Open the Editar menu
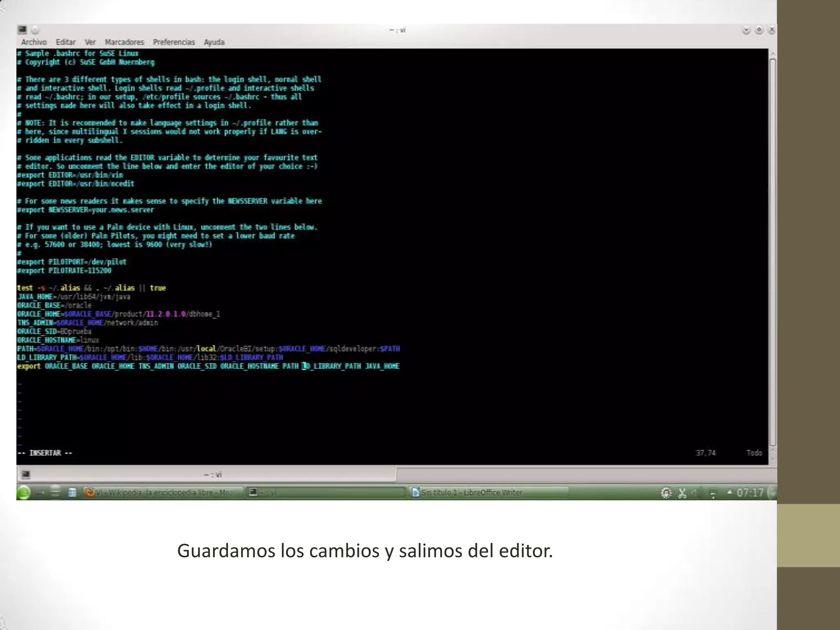The image size is (840, 630). pyautogui.click(x=66, y=42)
